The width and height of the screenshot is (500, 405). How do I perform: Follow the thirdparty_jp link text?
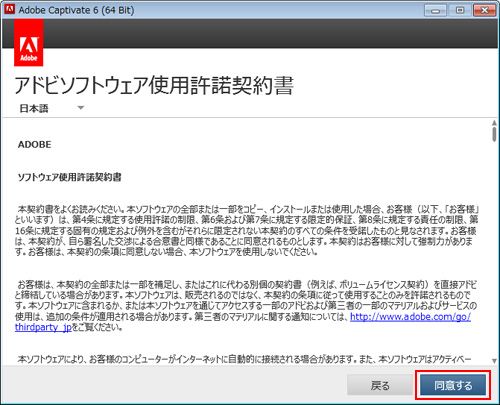pos(43,327)
